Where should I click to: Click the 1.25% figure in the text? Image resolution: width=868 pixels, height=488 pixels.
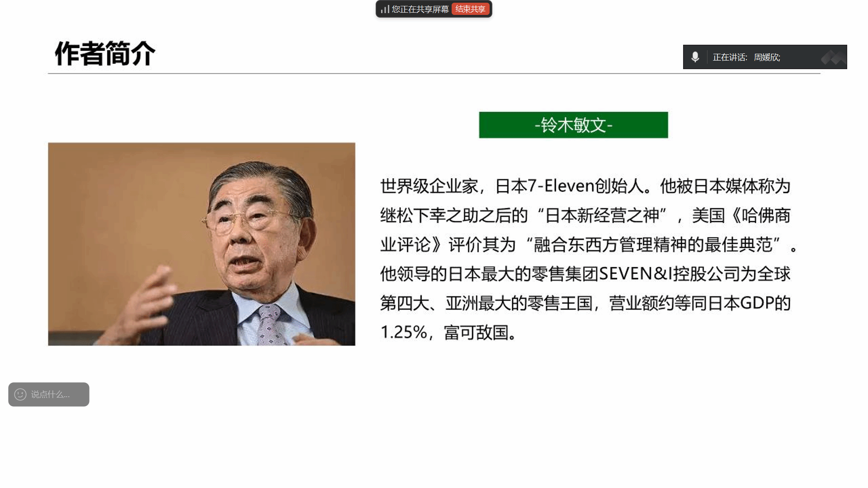(403, 332)
